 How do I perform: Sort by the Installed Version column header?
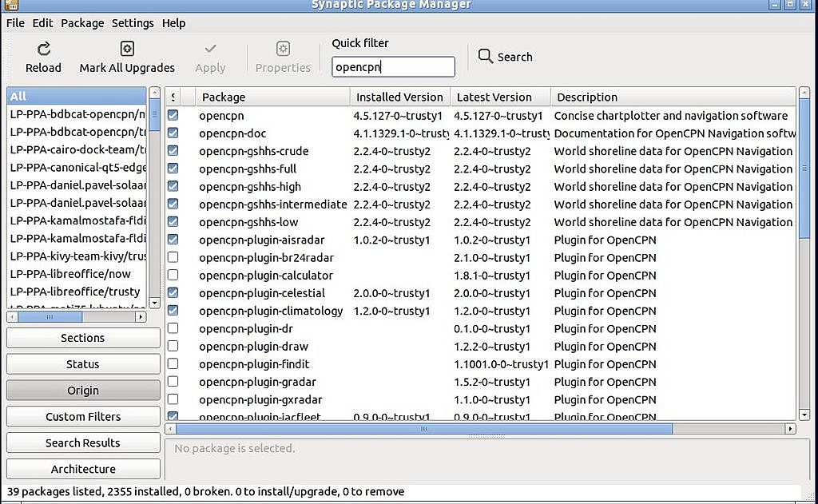click(400, 97)
